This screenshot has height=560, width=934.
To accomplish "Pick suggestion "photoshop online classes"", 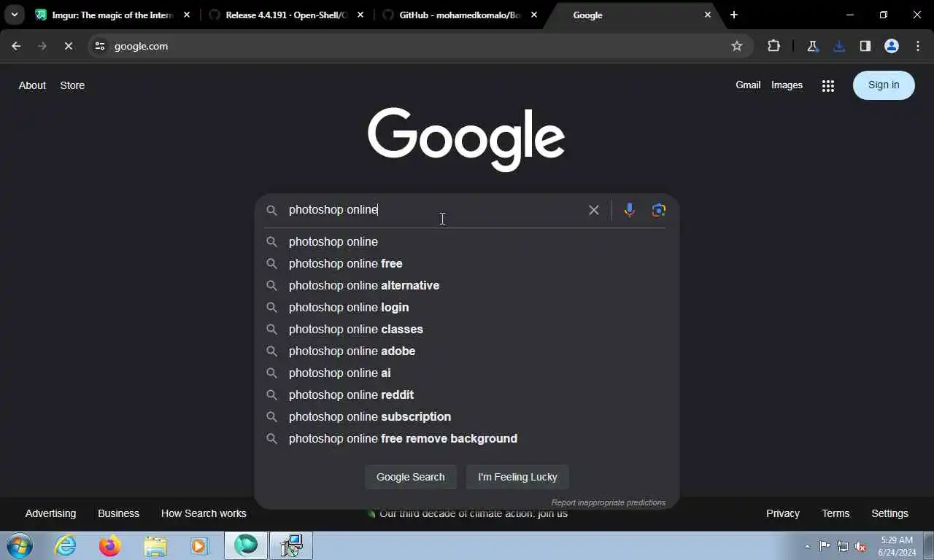I will coord(467,329).
